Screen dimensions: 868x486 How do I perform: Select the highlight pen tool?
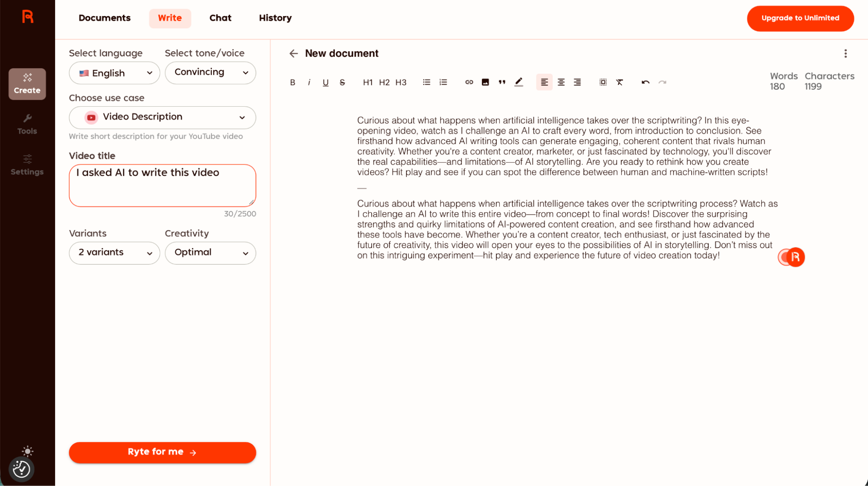pos(518,82)
